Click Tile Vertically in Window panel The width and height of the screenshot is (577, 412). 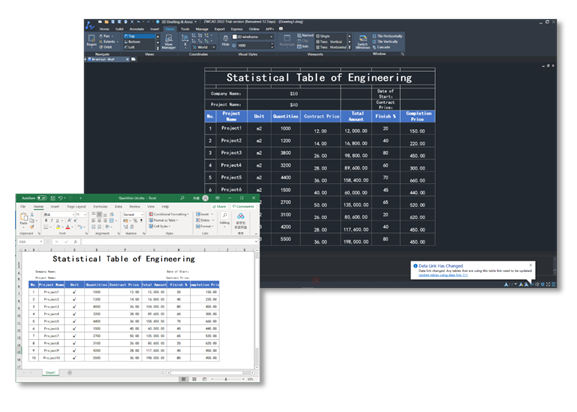pos(385,42)
